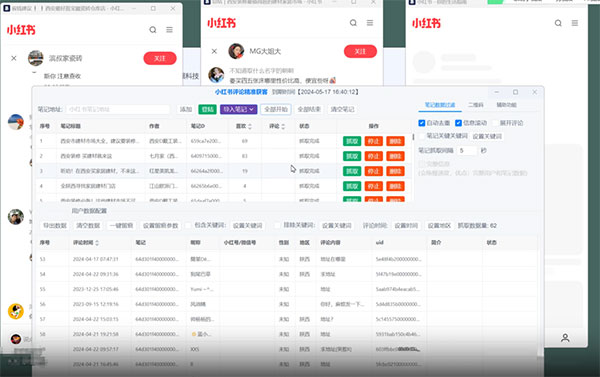
Task: Click 全部结束 button
Action: pyautogui.click(x=309, y=109)
